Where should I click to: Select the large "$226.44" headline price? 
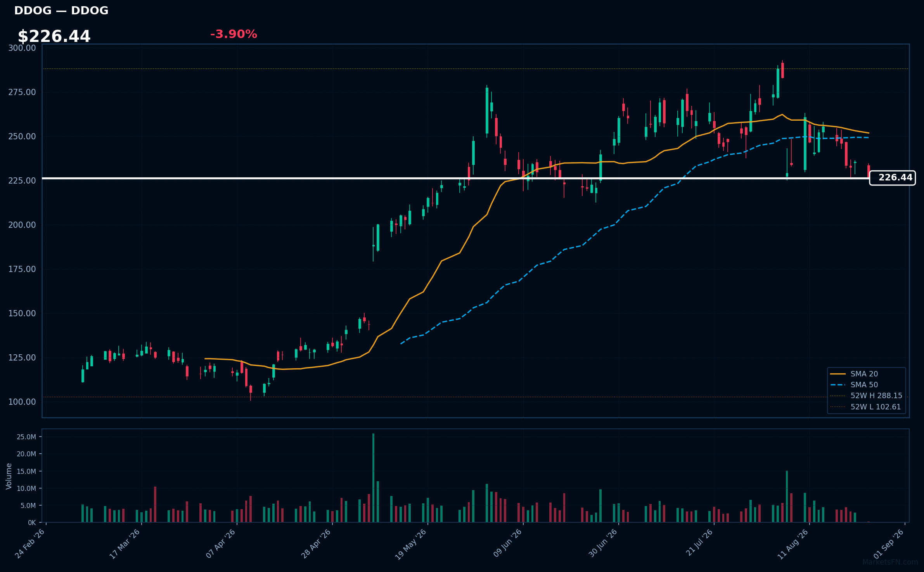pos(54,36)
